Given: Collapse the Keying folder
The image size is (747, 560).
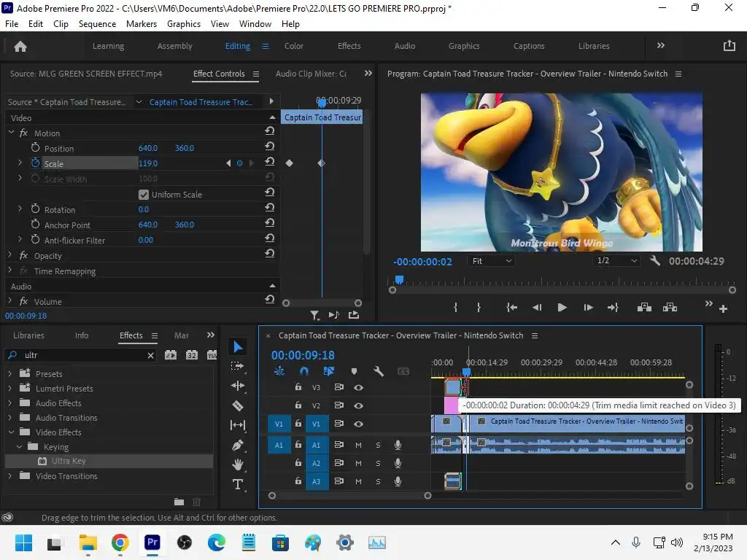Looking at the screenshot, I should (20, 447).
